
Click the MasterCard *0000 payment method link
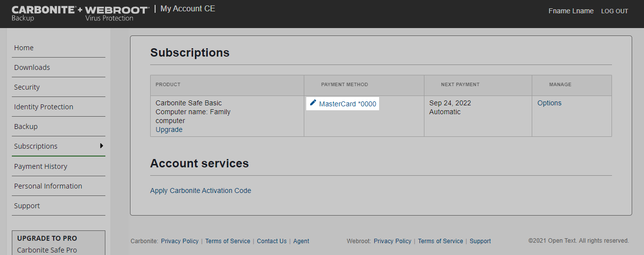pos(348,104)
